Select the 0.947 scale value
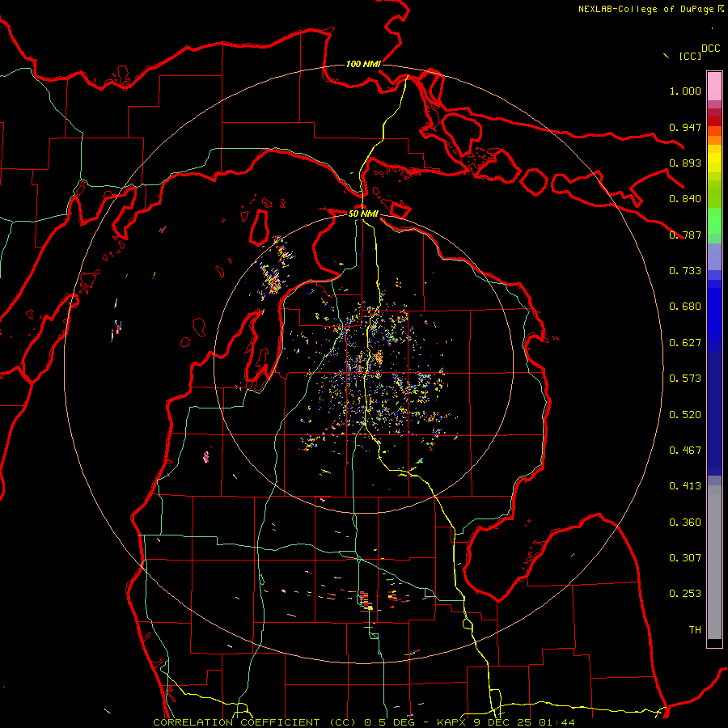The width and height of the screenshot is (728, 728). 685,127
